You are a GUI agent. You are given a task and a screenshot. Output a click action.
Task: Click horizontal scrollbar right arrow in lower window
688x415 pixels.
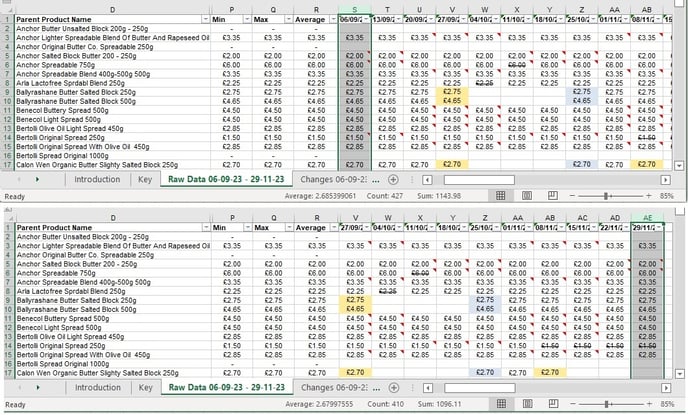point(666,388)
